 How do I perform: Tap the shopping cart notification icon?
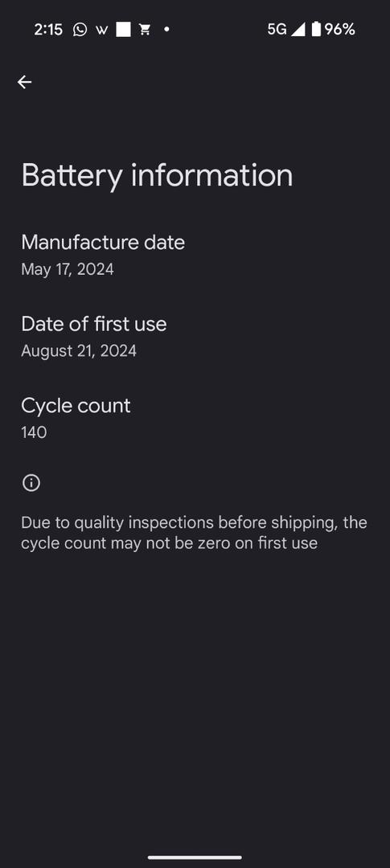pos(145,30)
